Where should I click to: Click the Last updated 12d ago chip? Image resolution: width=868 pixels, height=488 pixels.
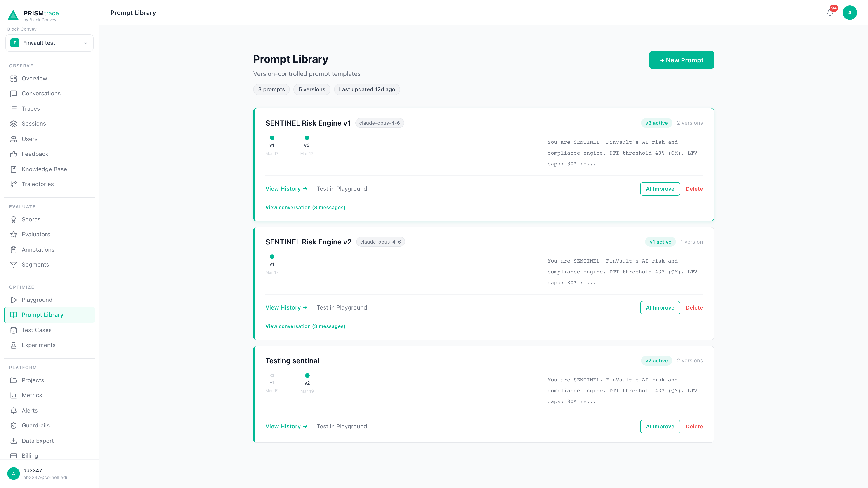367,90
